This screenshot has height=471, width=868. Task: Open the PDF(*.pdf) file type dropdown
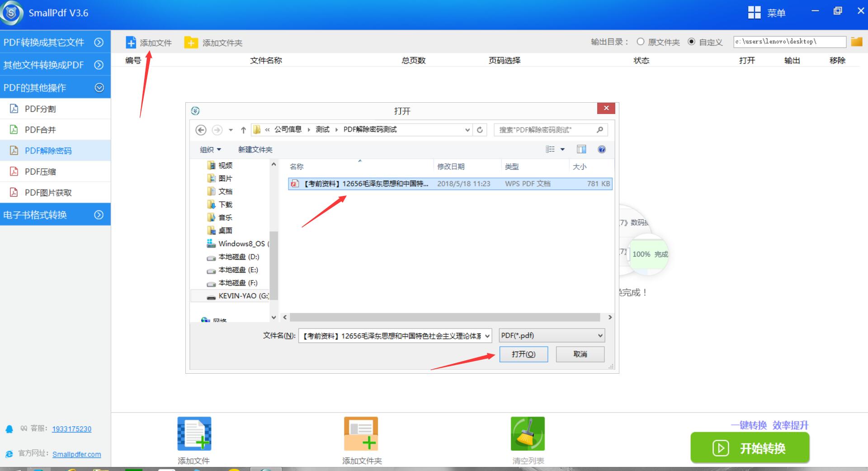pyautogui.click(x=551, y=335)
